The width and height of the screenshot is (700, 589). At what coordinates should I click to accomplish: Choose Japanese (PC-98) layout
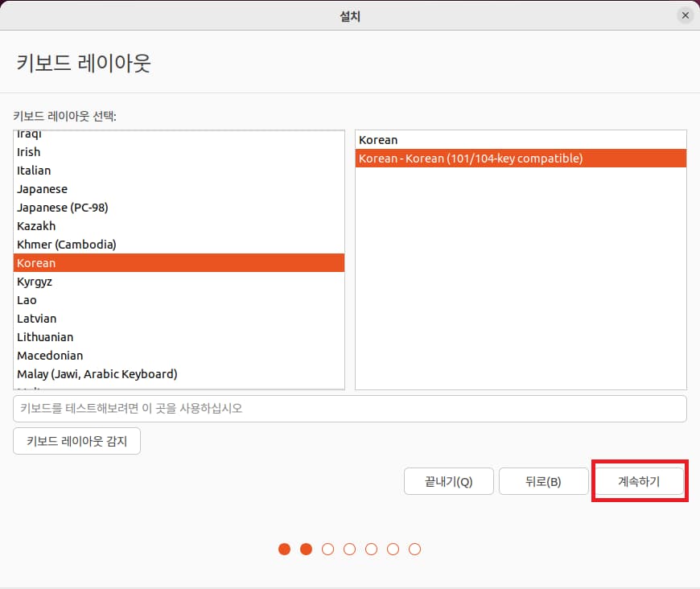pyautogui.click(x=179, y=208)
